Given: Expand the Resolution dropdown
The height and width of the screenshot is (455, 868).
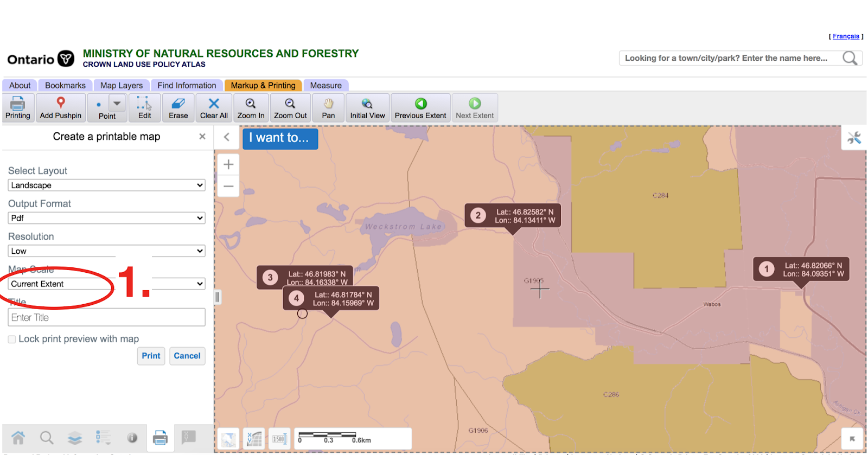Looking at the screenshot, I should [106, 251].
